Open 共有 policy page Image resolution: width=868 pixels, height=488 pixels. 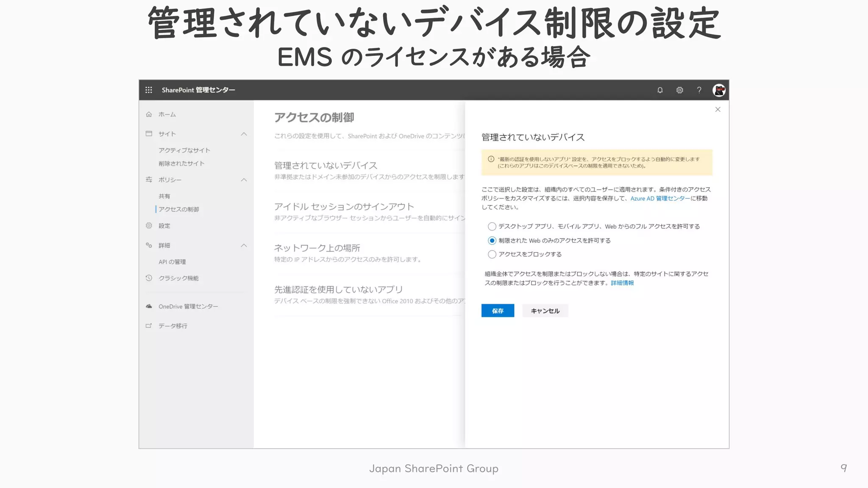[164, 196]
